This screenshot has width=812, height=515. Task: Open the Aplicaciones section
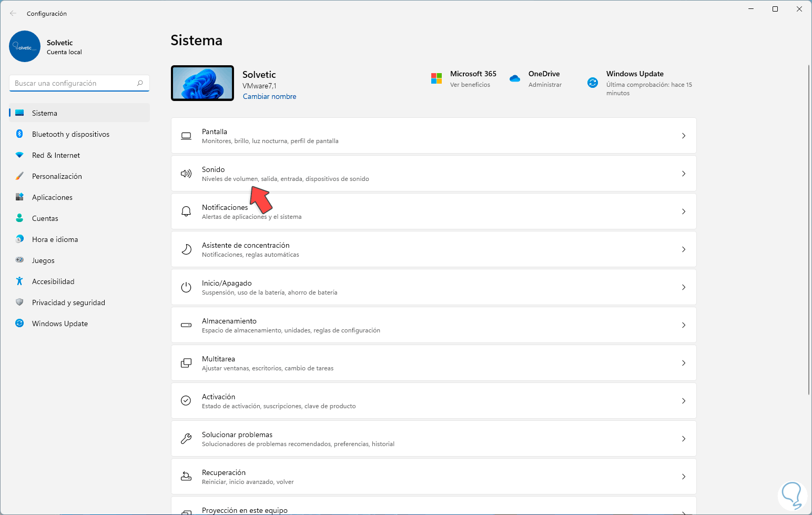tap(52, 197)
